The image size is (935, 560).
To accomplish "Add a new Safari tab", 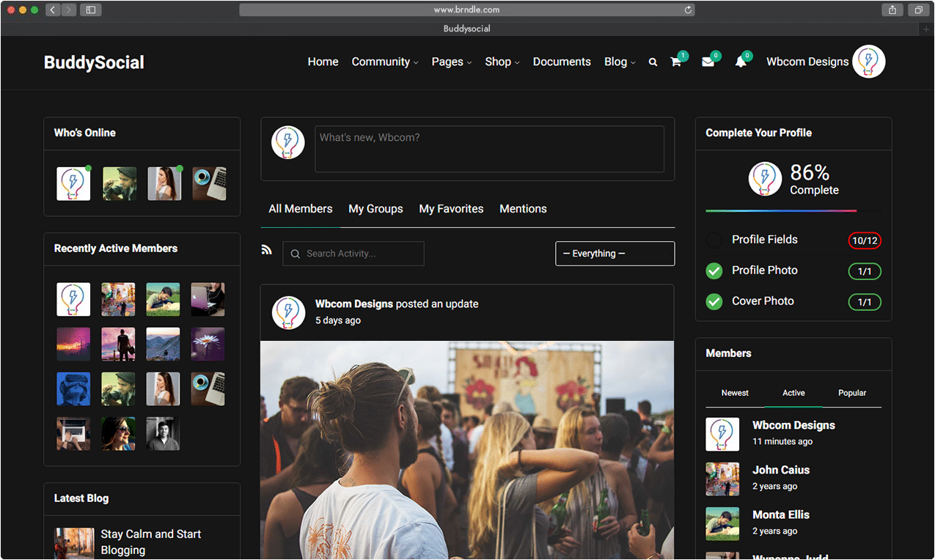I will (927, 29).
